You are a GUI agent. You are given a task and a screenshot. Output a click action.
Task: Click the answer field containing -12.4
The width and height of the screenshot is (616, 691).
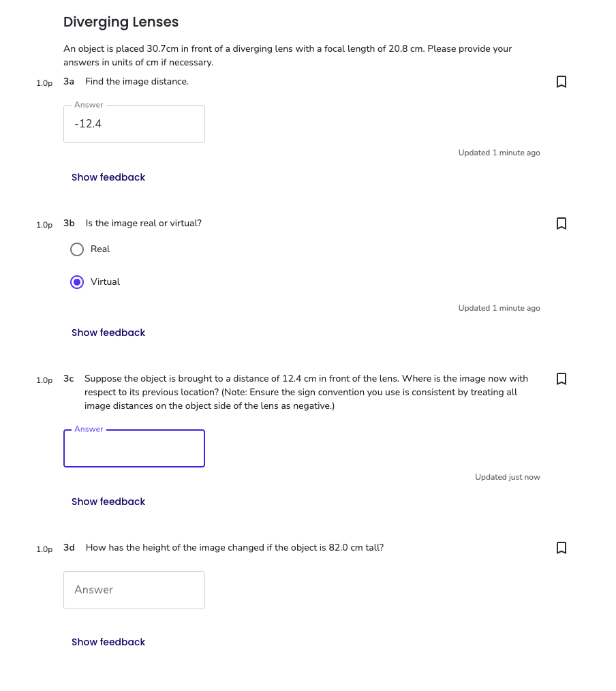(134, 124)
